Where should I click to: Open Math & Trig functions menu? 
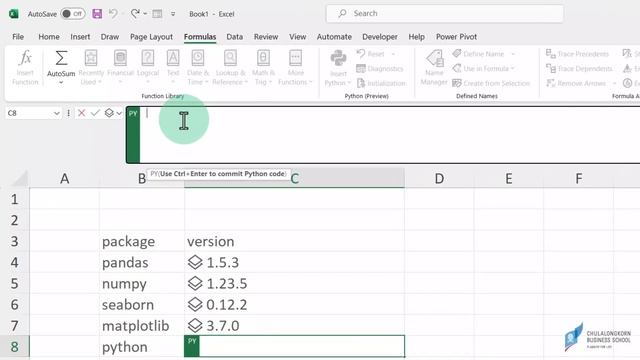(x=263, y=68)
